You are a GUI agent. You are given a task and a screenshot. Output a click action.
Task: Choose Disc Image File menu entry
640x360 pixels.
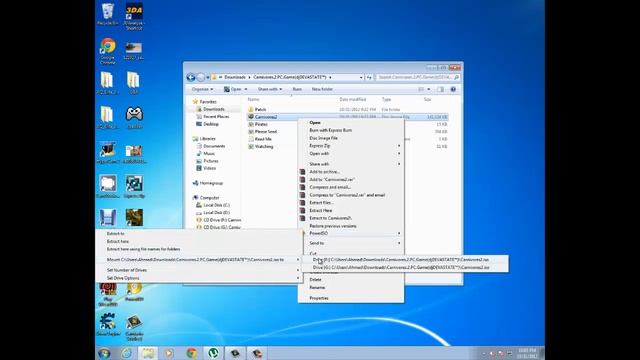click(x=323, y=138)
